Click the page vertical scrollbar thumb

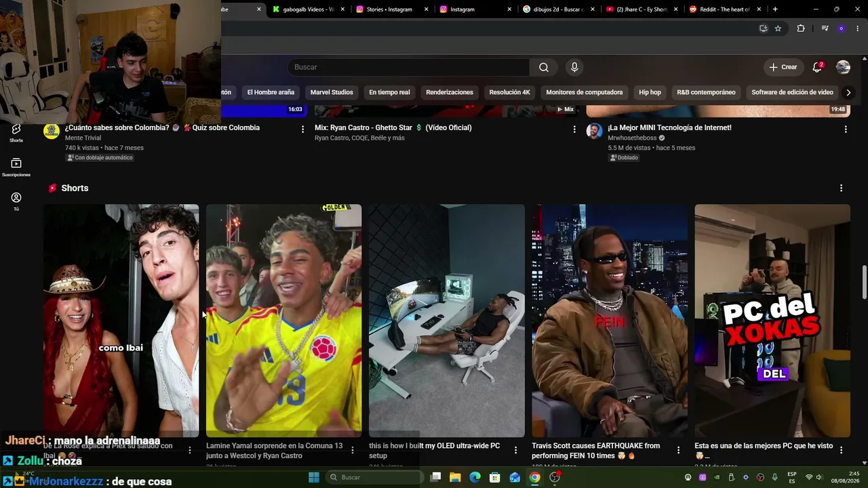864,281
